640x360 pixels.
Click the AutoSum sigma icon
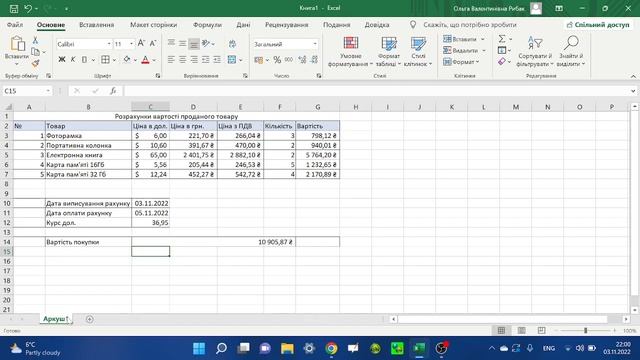(502, 39)
